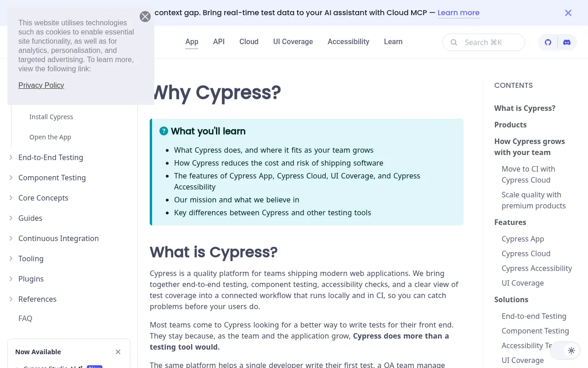Jump to Features in the contents list
588x368 pixels.
tap(510, 222)
